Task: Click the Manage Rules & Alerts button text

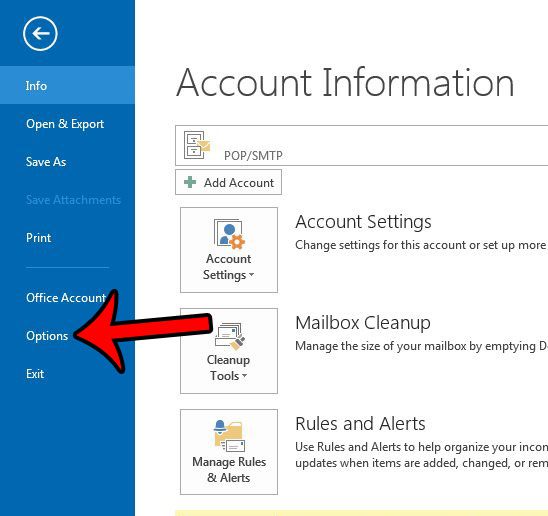Action: coord(229,470)
